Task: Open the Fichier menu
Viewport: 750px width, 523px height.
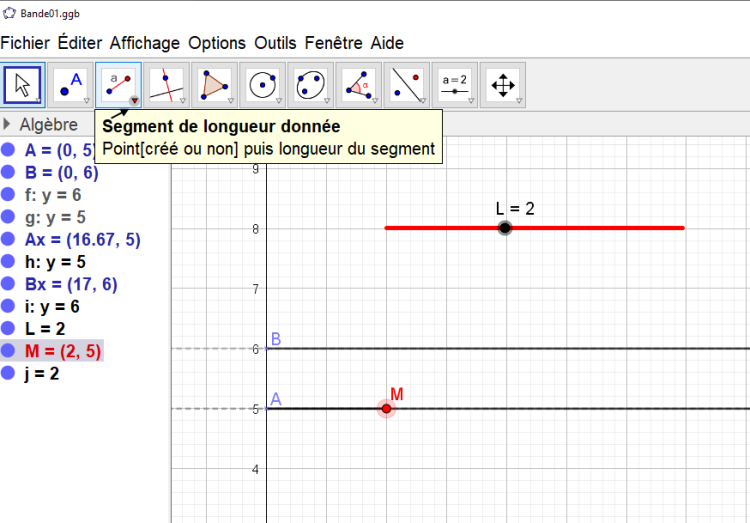Action: [x=26, y=43]
